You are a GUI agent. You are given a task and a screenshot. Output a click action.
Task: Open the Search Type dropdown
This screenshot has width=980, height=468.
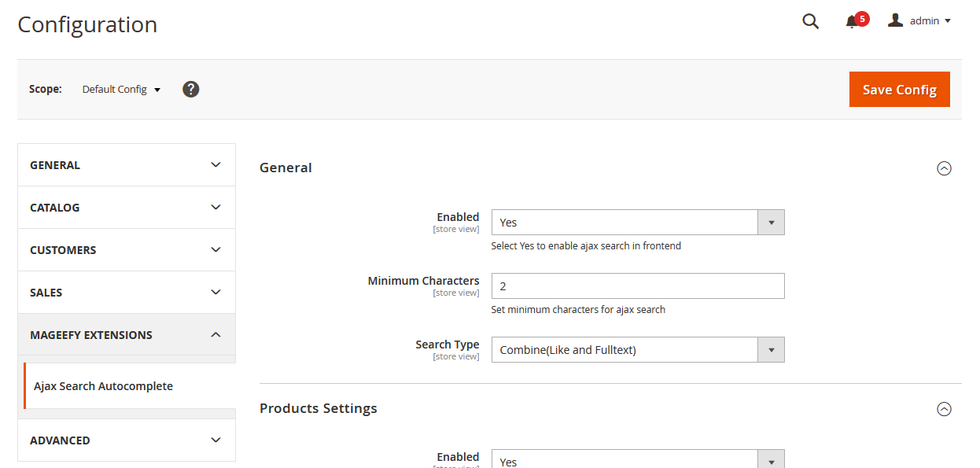pos(637,350)
